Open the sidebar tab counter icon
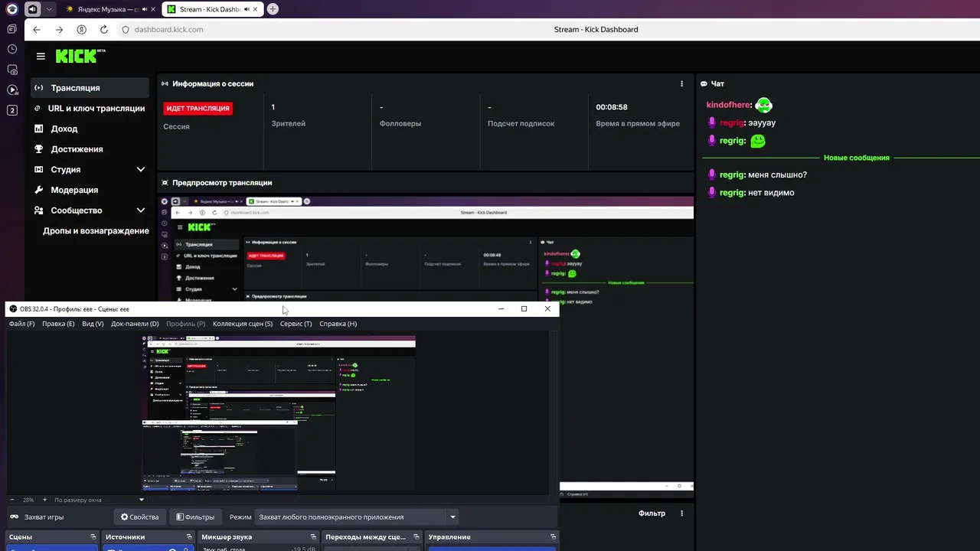Screen dimensions: 980x551 coord(11,110)
